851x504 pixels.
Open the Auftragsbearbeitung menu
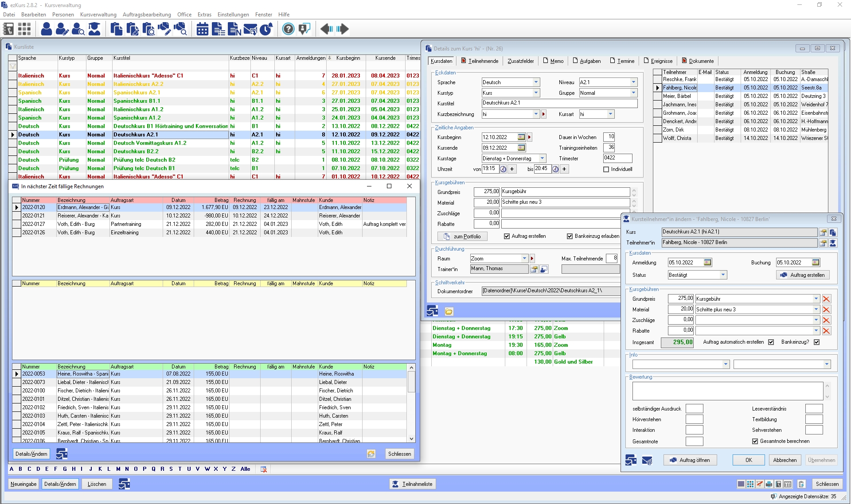click(x=147, y=15)
